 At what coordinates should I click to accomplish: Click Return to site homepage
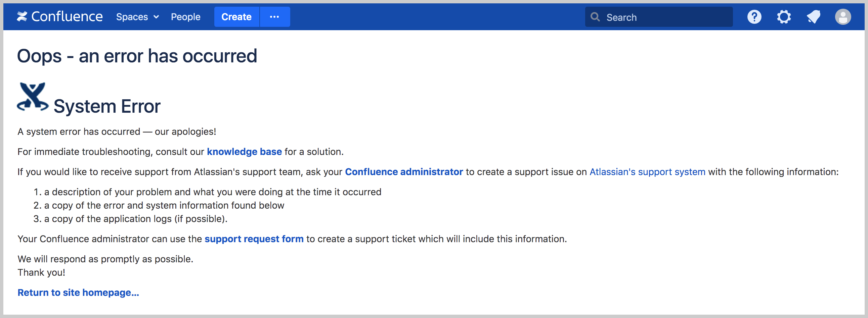tap(78, 293)
